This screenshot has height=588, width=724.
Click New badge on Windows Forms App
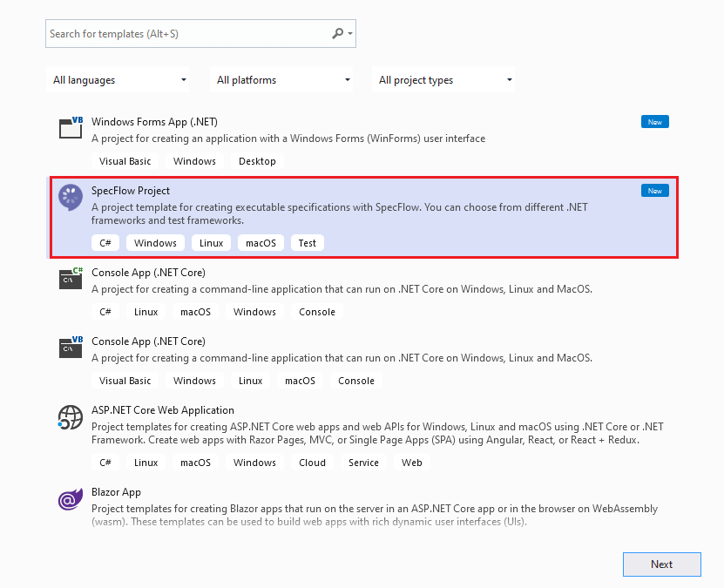655,122
